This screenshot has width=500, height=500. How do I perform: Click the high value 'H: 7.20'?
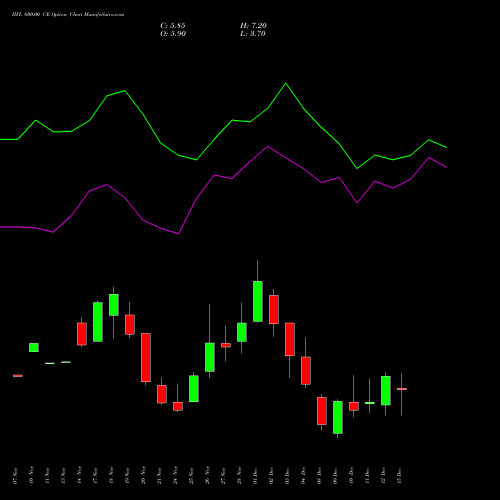[x=253, y=26]
